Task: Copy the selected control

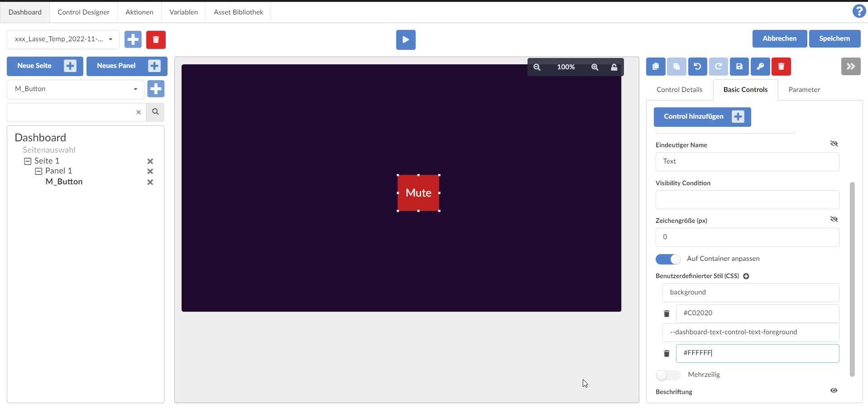Action: point(656,67)
